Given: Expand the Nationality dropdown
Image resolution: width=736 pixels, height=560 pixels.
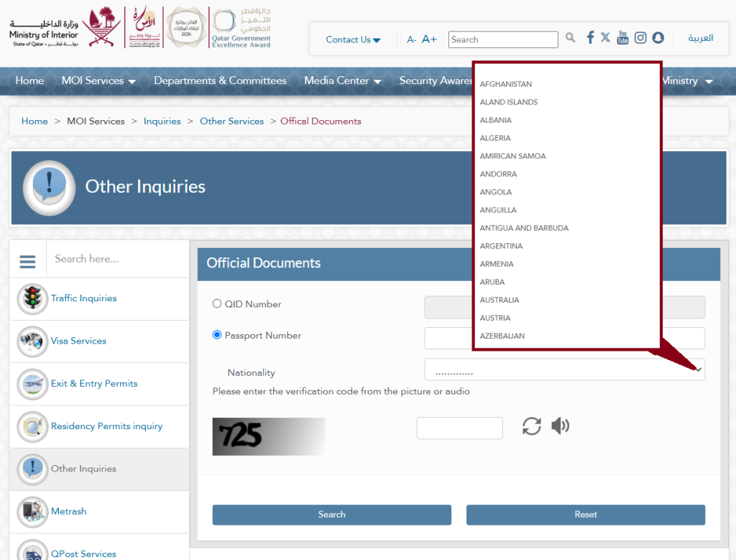Looking at the screenshot, I should click(565, 370).
